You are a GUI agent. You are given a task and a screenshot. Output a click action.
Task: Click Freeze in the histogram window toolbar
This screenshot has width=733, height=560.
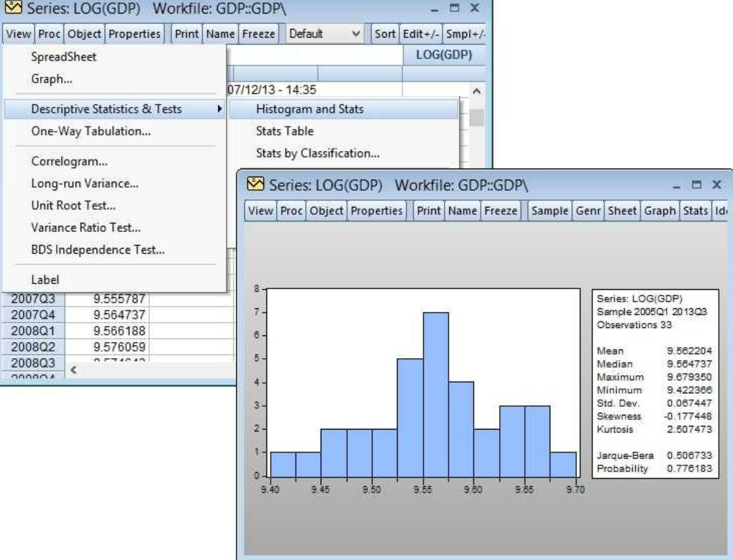500,211
